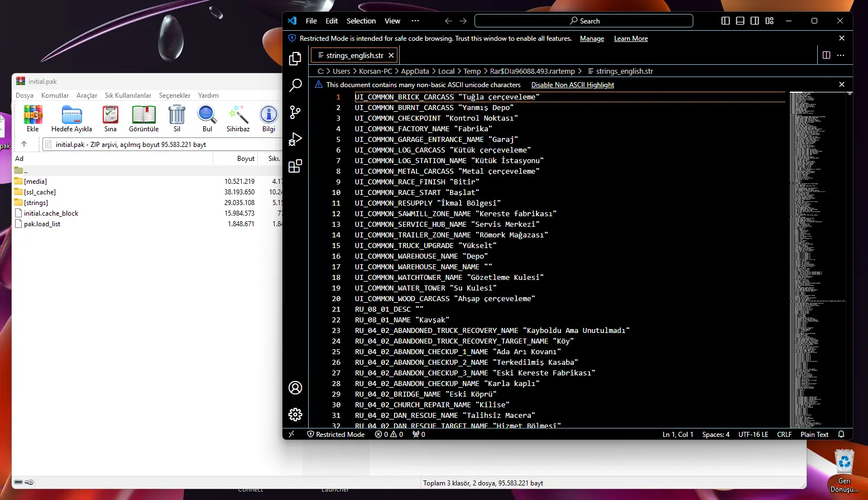The height and width of the screenshot is (500, 868).
Task: Open the Edit menu in VS Code
Action: click(x=332, y=21)
